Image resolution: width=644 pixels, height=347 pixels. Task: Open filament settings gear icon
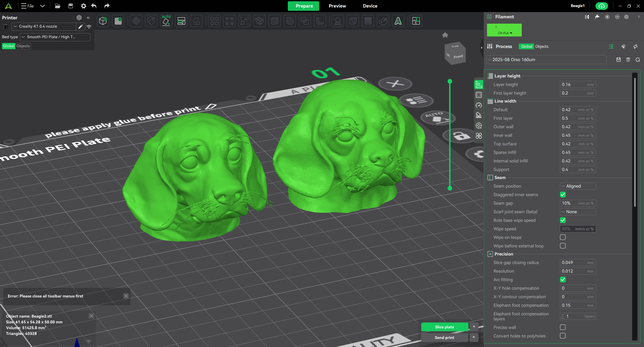coord(626,17)
